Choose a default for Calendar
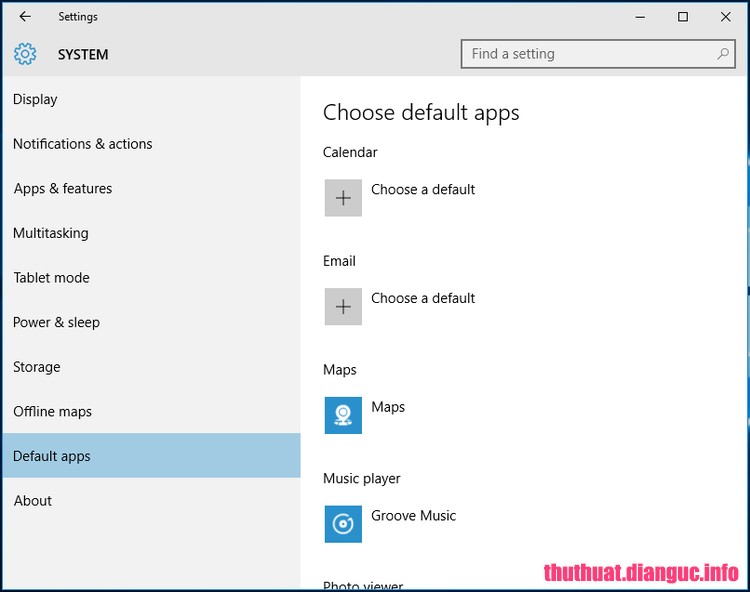This screenshot has width=750, height=592. click(x=423, y=189)
